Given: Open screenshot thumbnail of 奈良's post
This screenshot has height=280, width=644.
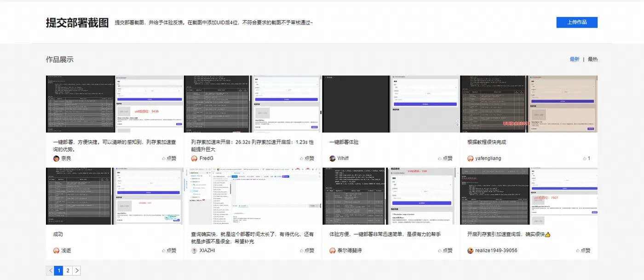Looking at the screenshot, I should (x=115, y=104).
